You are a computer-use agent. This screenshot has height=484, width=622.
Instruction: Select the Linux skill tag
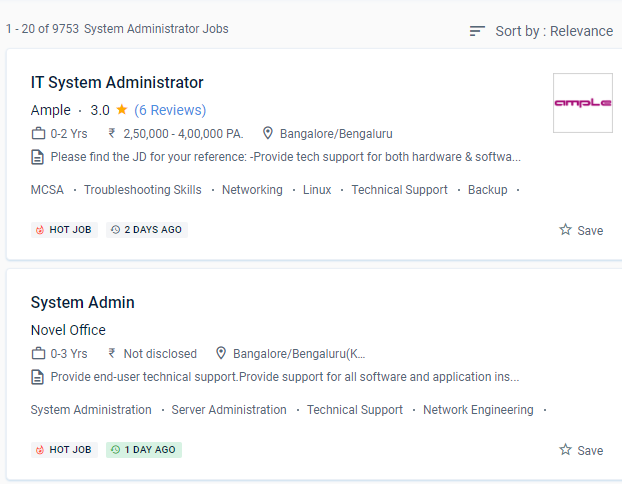pos(317,190)
